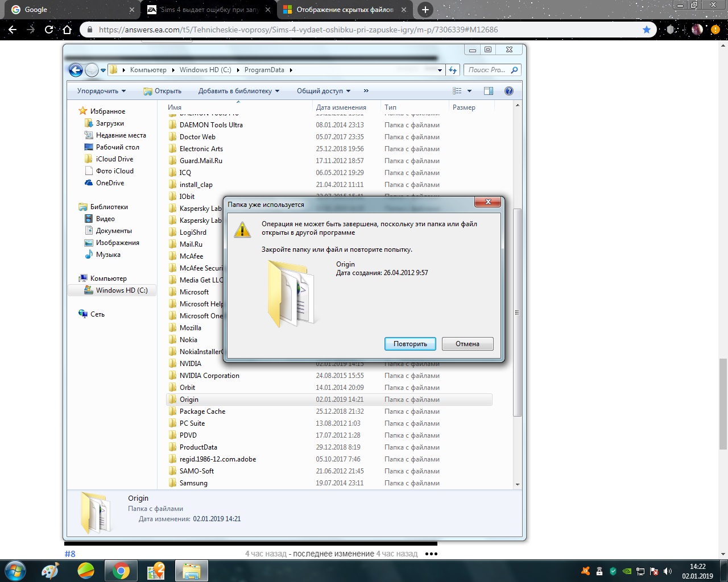Viewport: 728px width, 582px height.
Task: Open Paint from the taskbar
Action: pos(50,571)
